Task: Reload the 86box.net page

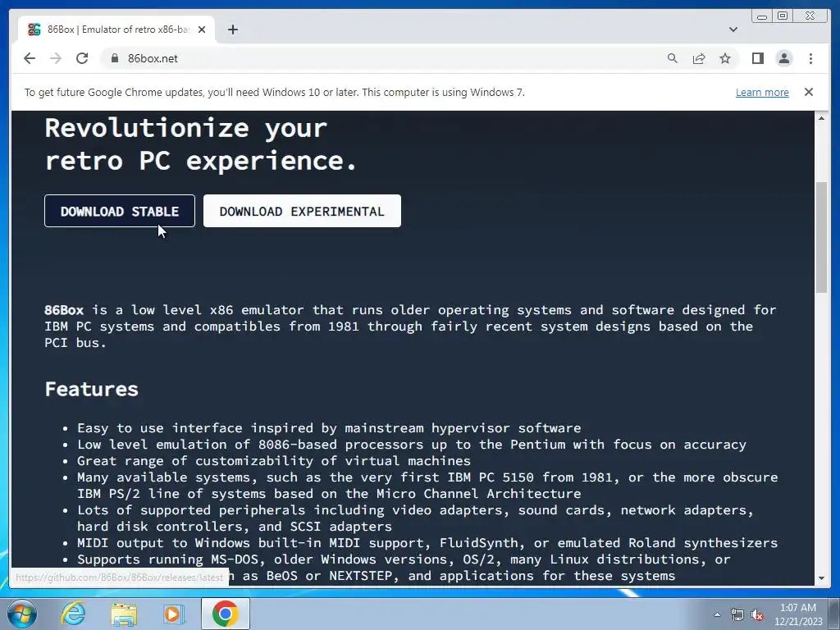Action: tap(82, 58)
